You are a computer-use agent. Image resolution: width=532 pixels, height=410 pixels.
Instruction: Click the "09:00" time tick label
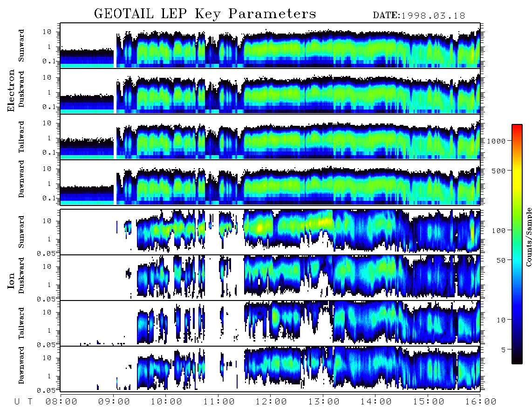click(114, 402)
